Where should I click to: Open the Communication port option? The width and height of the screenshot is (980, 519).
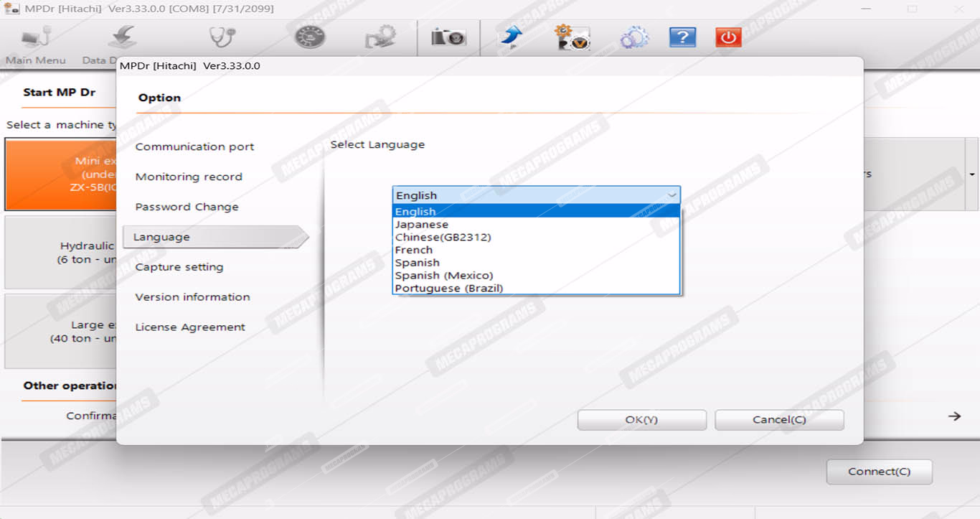tap(194, 146)
